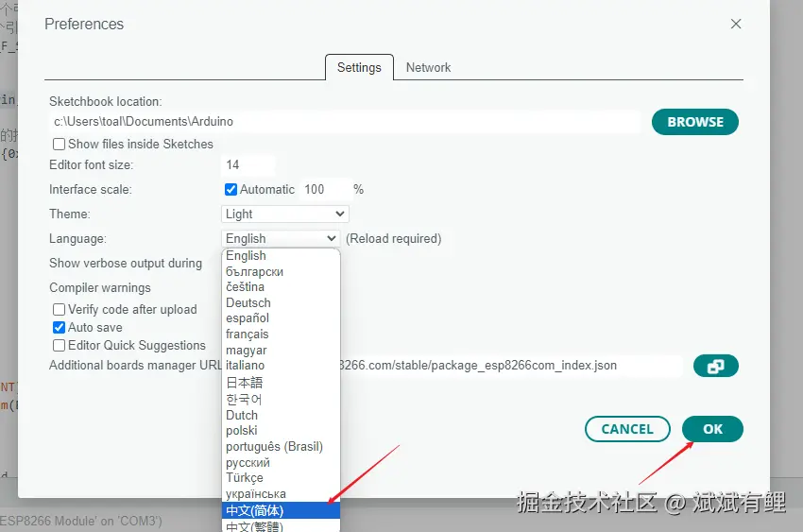Choose čeština in the language list

click(282, 286)
